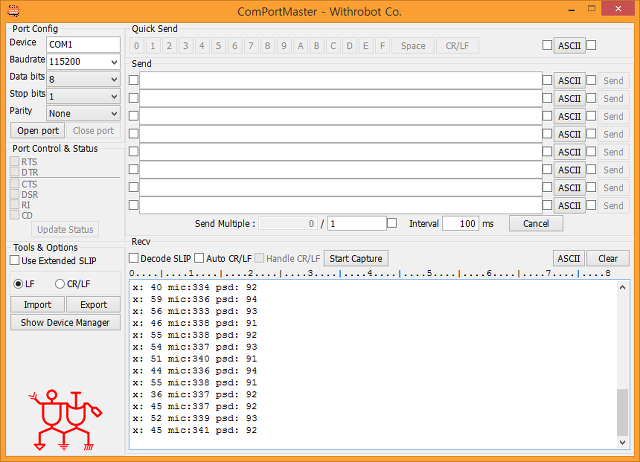
Task: Check the Send Multiple checkbox before Interval
Action: coord(392,223)
